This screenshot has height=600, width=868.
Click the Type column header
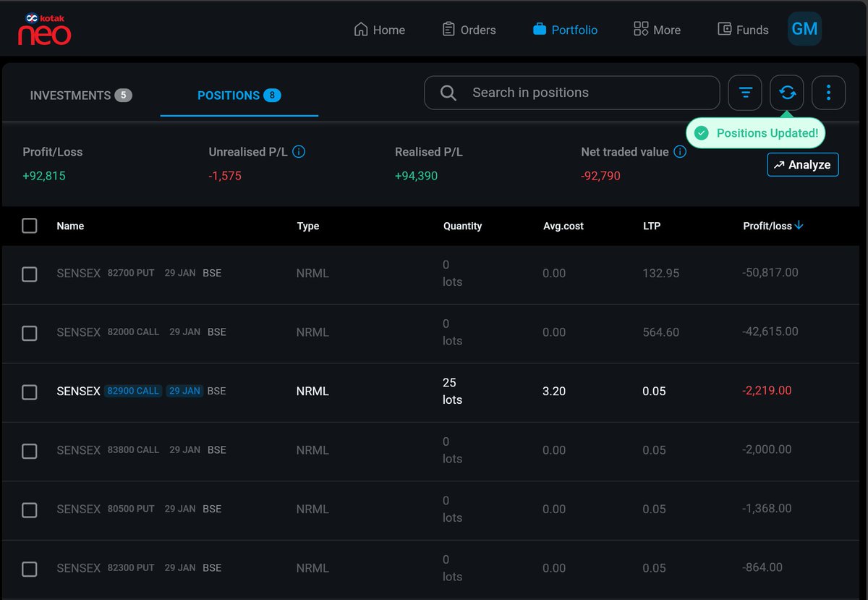308,226
